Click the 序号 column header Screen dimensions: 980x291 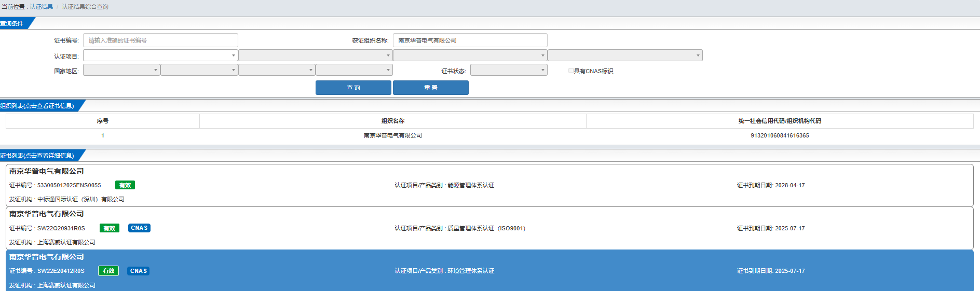click(x=103, y=121)
